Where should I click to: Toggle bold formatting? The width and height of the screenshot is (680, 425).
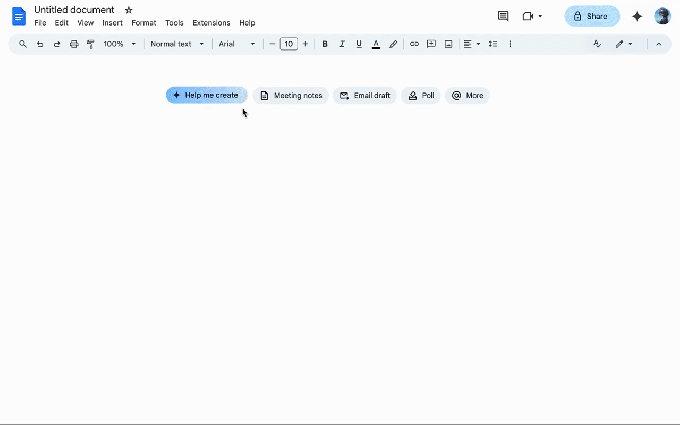tap(325, 44)
